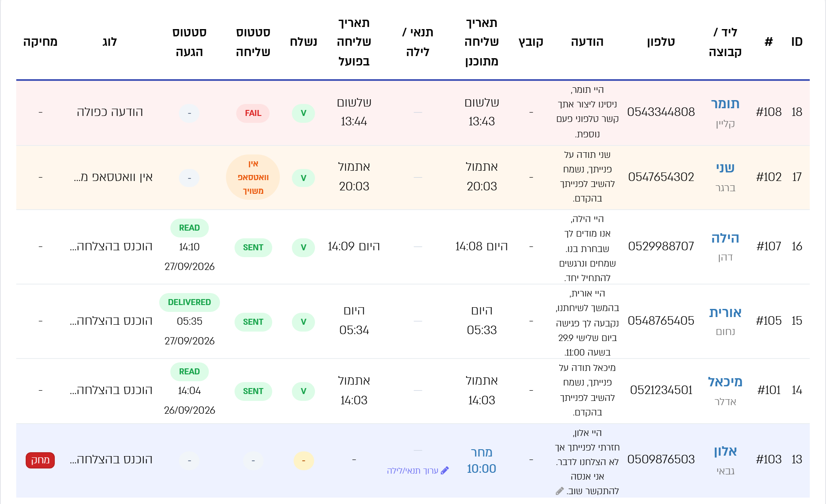This screenshot has height=504, width=826.
Task: Click the log text הודעה כפולה
Action: coord(110,112)
